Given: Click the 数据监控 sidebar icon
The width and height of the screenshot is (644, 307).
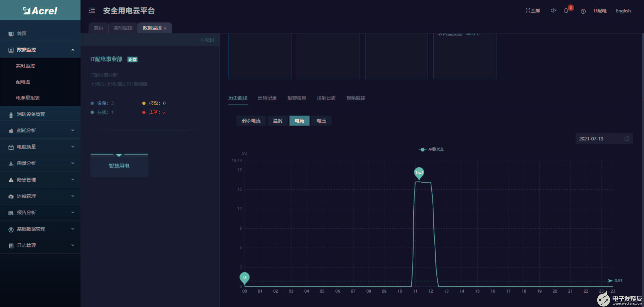Looking at the screenshot, I should [x=11, y=50].
